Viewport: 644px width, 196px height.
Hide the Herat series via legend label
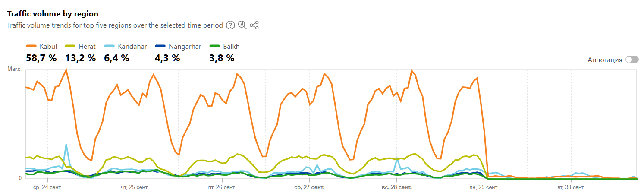[x=87, y=47]
